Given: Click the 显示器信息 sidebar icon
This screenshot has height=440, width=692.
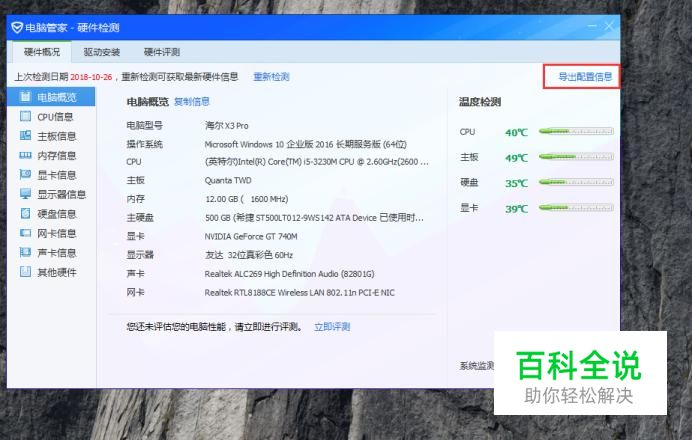Looking at the screenshot, I should (x=25, y=194).
